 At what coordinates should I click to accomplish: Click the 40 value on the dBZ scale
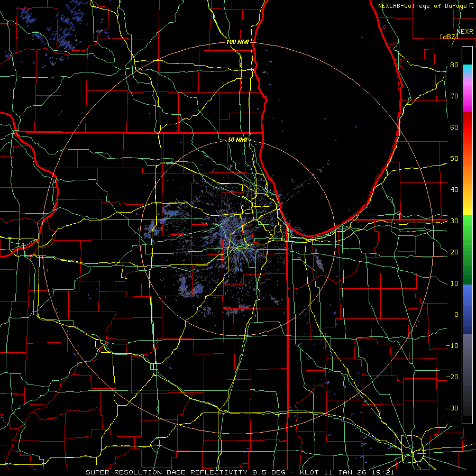tap(454, 190)
